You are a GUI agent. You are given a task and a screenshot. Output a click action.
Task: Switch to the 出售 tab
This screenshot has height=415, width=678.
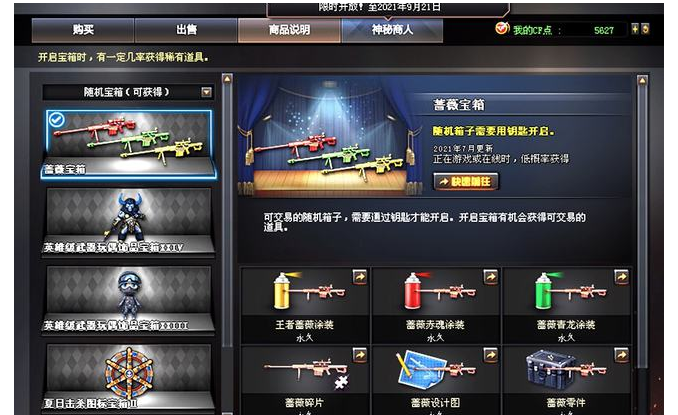[x=186, y=30]
